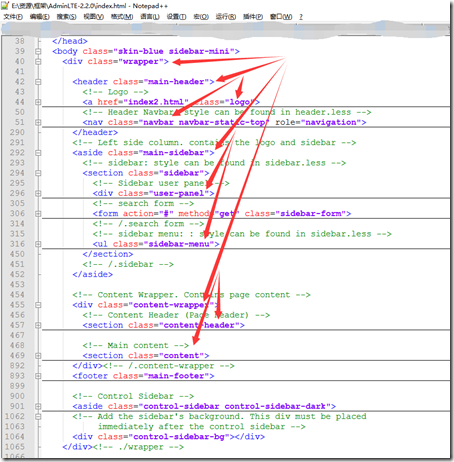This screenshot has height=462, width=454.
Task: Open the 文件(F) File menu
Action: coord(13,17)
